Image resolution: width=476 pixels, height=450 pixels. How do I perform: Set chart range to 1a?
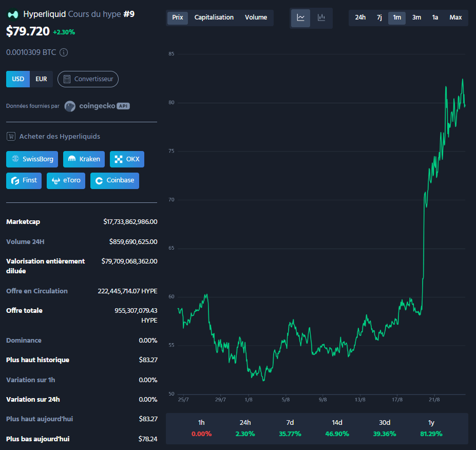pyautogui.click(x=435, y=17)
